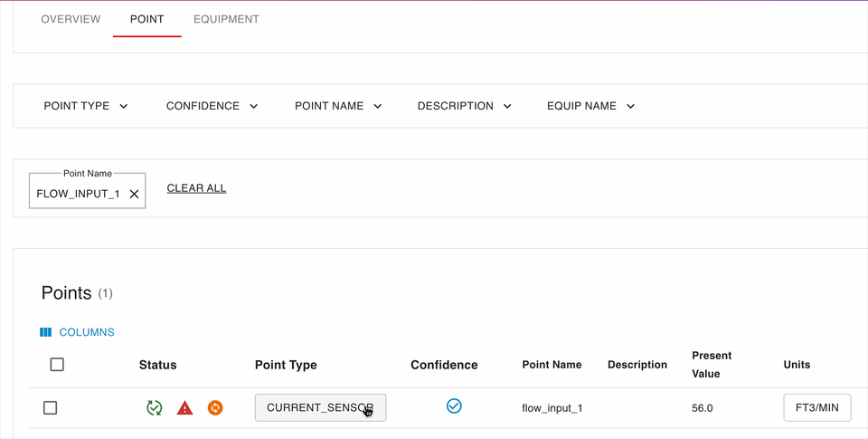Click the Points heading

pos(66,292)
